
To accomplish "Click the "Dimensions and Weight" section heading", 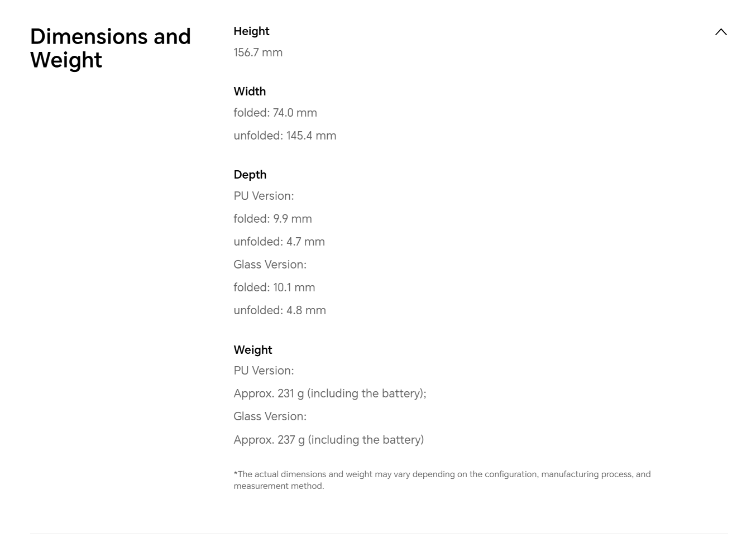I will [x=111, y=48].
